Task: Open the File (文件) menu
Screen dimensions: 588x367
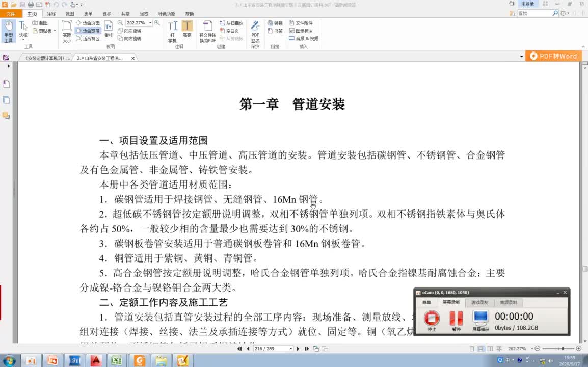Action: [11, 14]
